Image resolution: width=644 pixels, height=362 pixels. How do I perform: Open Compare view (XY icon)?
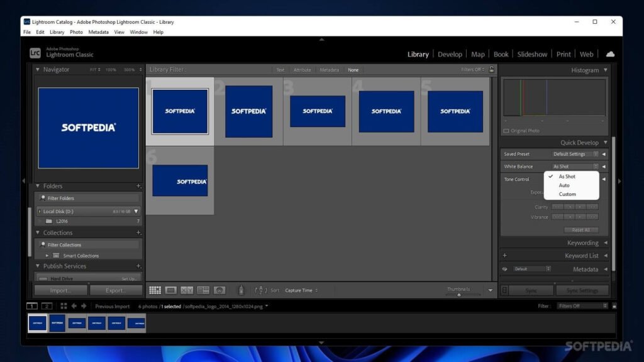click(x=187, y=290)
